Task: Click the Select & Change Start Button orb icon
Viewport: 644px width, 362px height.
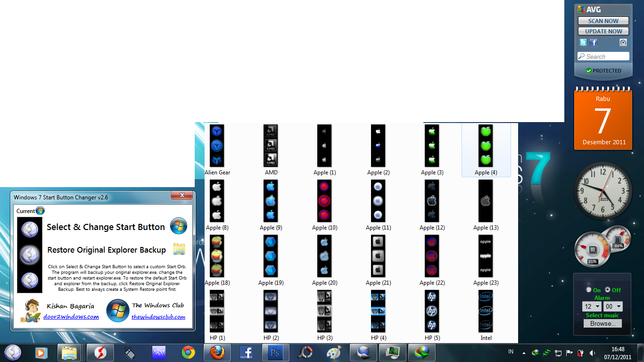Action: coord(179,226)
